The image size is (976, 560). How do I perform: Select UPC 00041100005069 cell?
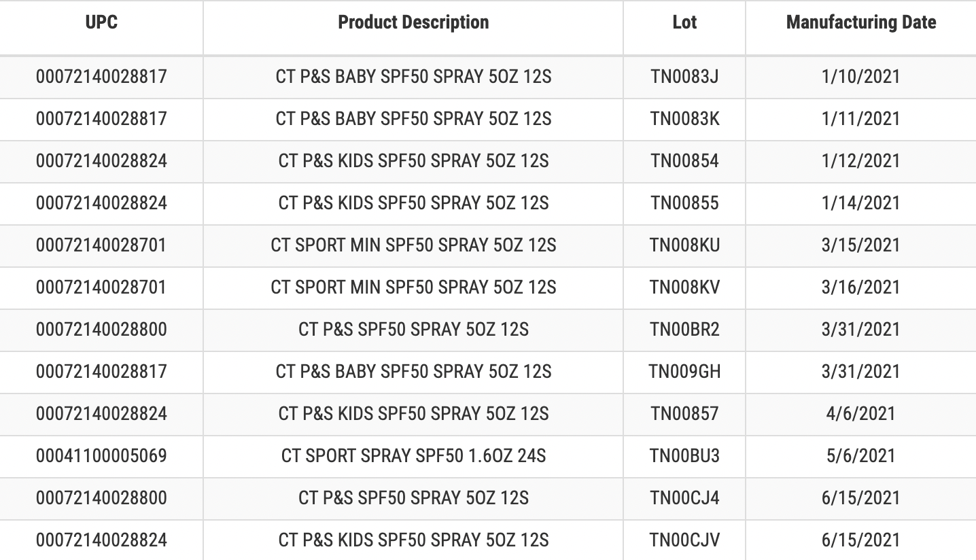pos(101,456)
